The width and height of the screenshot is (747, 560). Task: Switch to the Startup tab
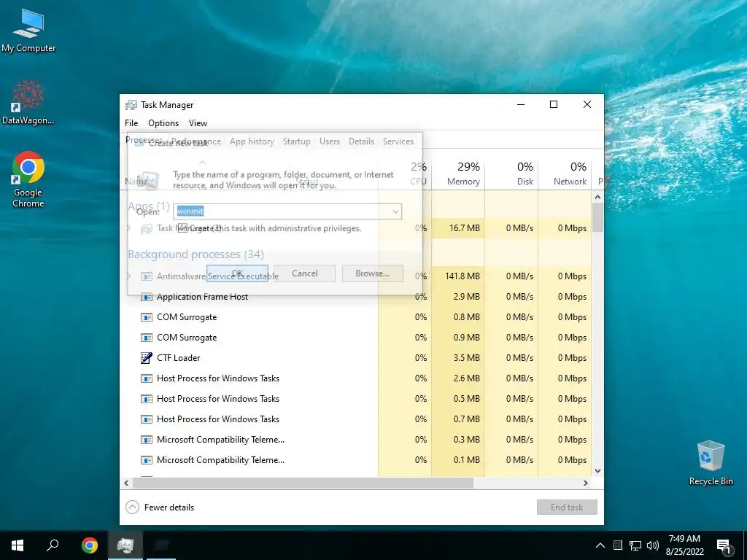tap(296, 141)
